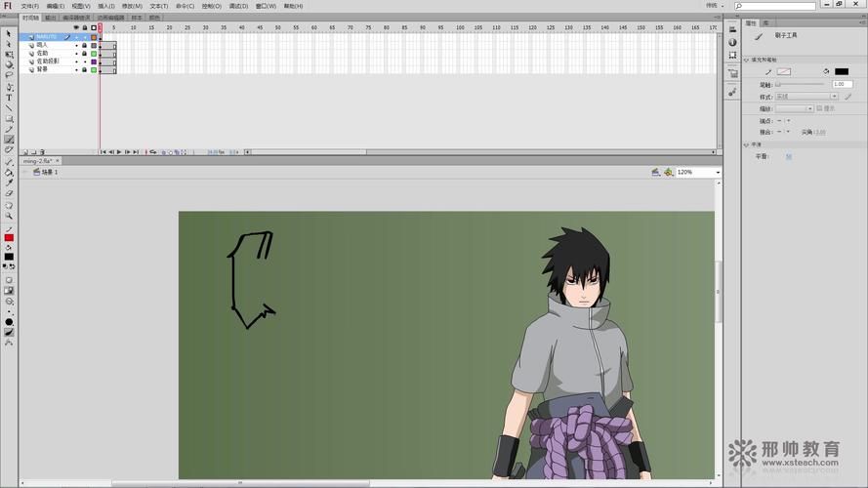Image resolution: width=868 pixels, height=488 pixels.
Task: Click the red stroke color swatch in toolbox
Action: click(9, 238)
